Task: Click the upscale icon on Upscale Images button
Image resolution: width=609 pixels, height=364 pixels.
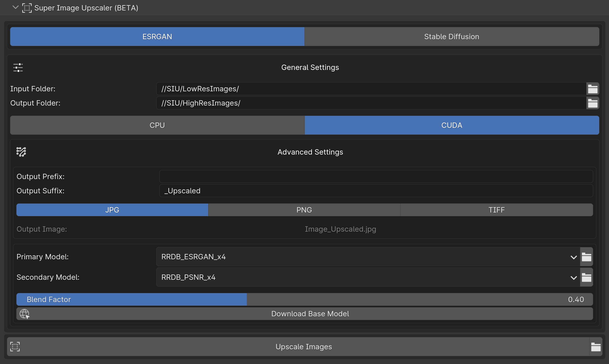Action: click(x=15, y=346)
